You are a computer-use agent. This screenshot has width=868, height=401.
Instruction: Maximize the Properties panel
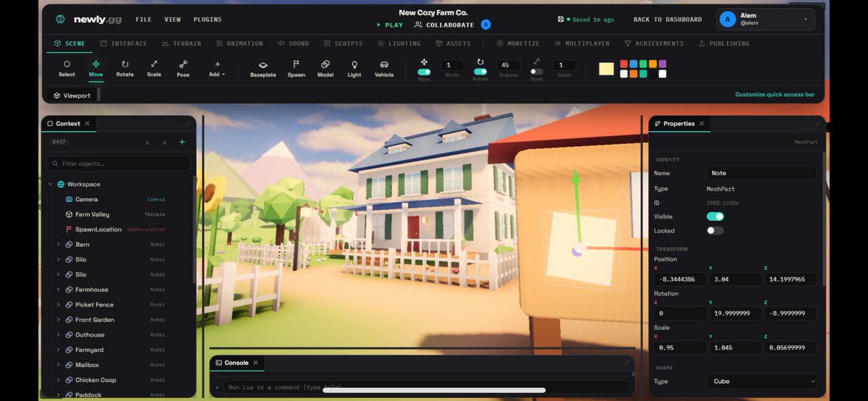tap(818, 123)
